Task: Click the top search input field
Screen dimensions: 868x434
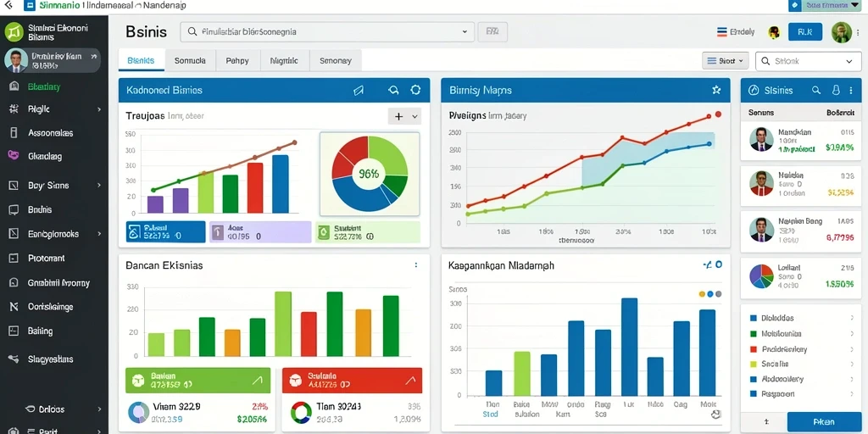Action: [x=327, y=32]
